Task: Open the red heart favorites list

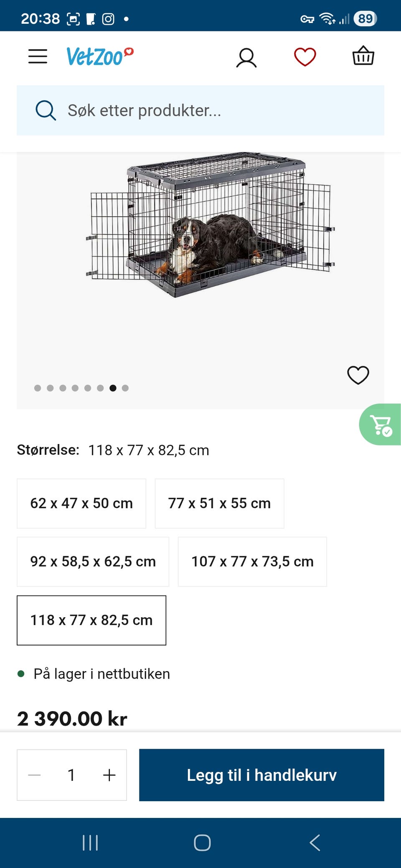Action: click(305, 57)
